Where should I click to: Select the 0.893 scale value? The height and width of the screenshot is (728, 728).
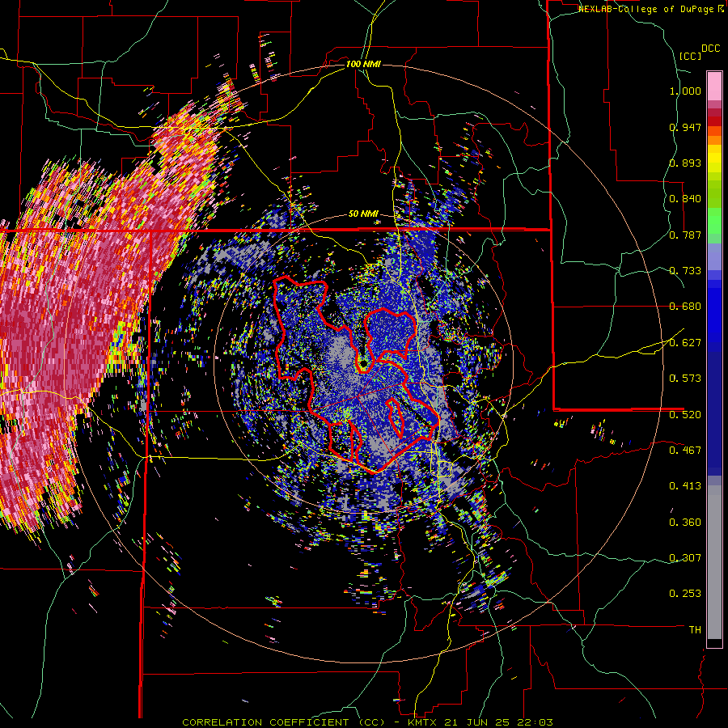pos(685,163)
